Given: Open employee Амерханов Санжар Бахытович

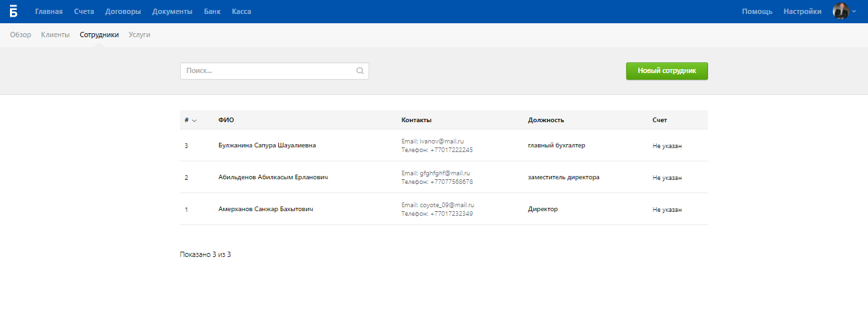Looking at the screenshot, I should [266, 209].
